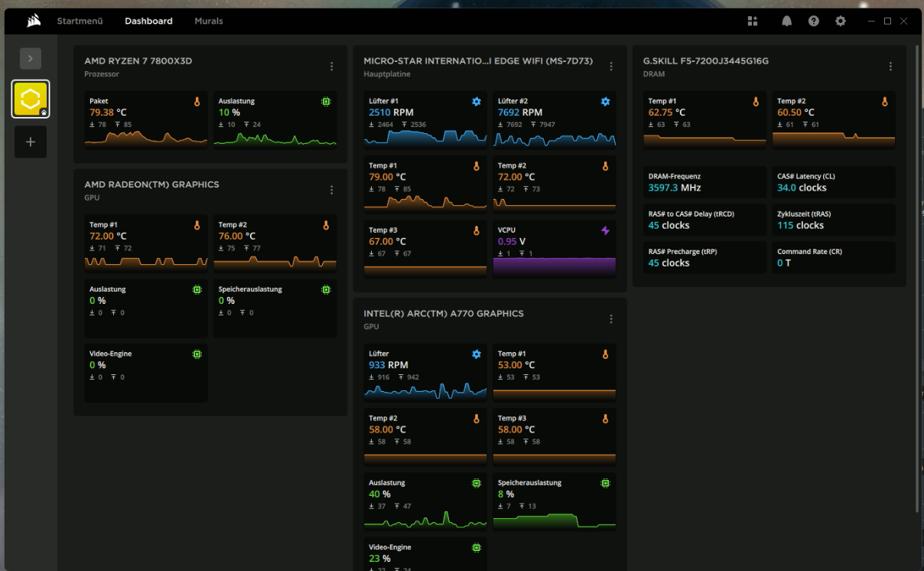Click the Corsair sail logo
This screenshot has height=571, width=924.
34,21
